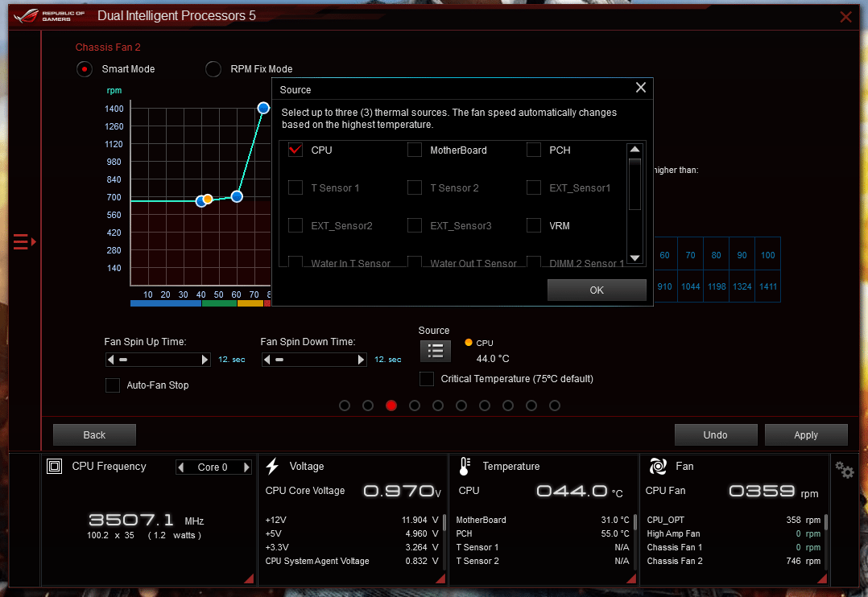Go to the fourth fan page dot
The width and height of the screenshot is (868, 597).
coord(415,406)
